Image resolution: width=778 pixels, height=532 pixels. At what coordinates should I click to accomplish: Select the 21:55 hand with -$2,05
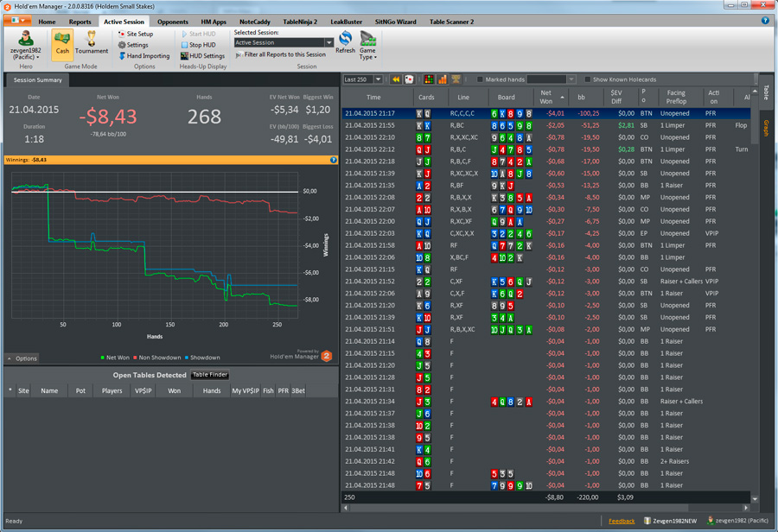tap(547, 125)
